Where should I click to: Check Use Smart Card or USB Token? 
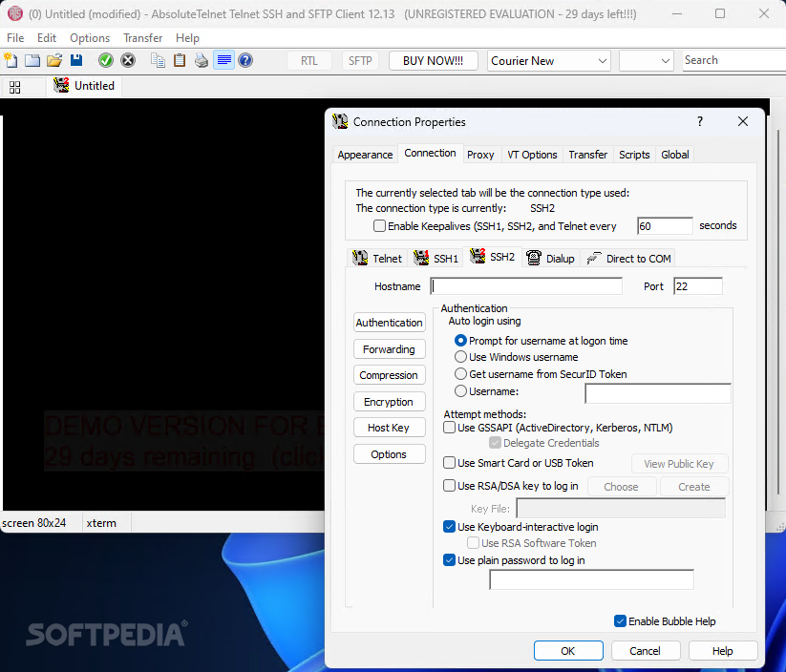449,463
